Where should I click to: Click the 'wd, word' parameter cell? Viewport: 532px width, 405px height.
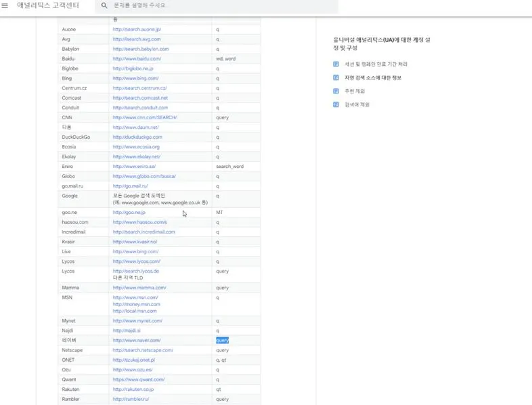tap(225, 59)
